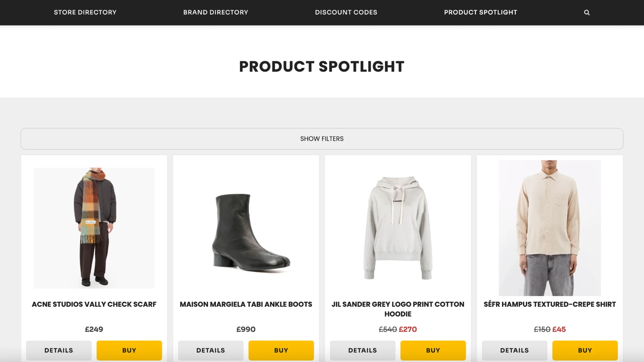Click the Jil Sander hoodie photo

point(398,228)
